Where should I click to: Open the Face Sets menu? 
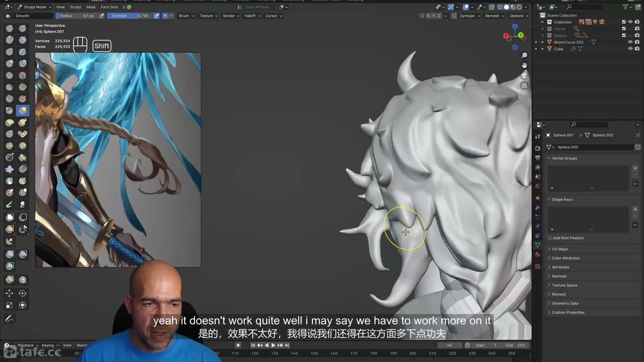109,7
